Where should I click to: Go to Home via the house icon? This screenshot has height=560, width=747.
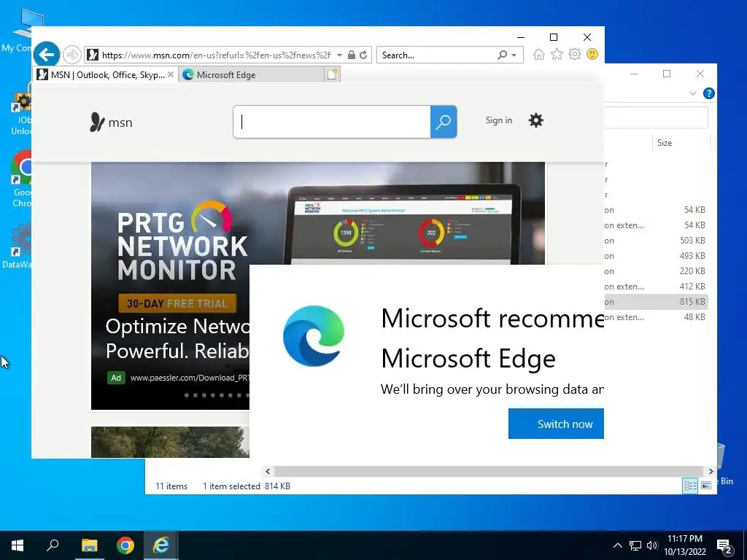539,54
